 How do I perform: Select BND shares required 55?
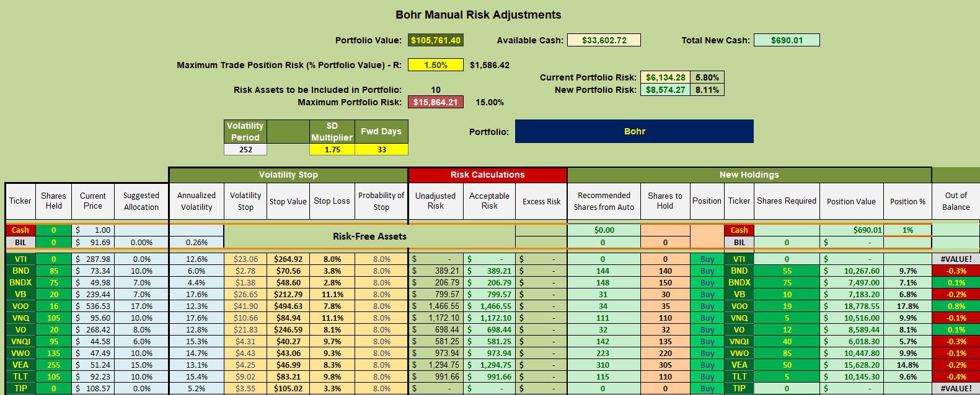pyautogui.click(x=787, y=271)
